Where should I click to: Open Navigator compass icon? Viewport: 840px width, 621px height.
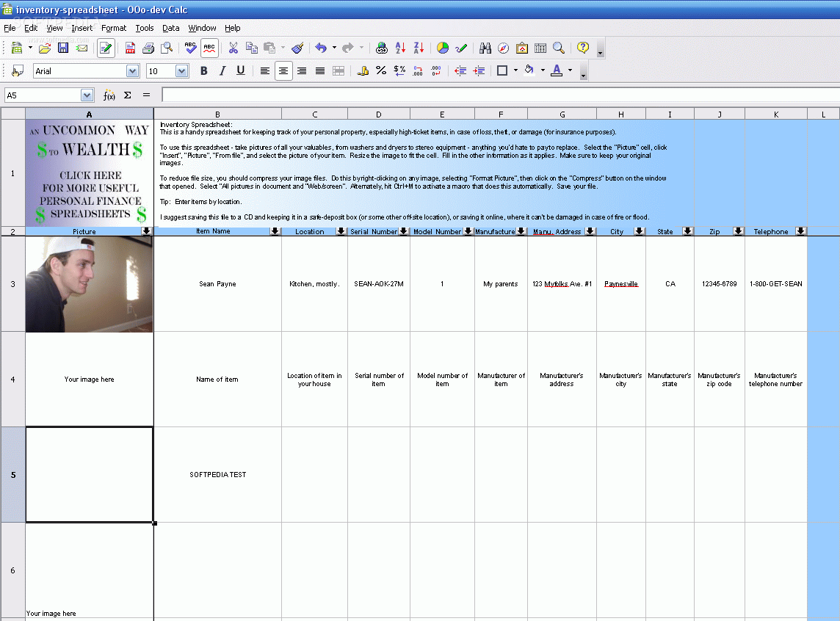point(503,48)
